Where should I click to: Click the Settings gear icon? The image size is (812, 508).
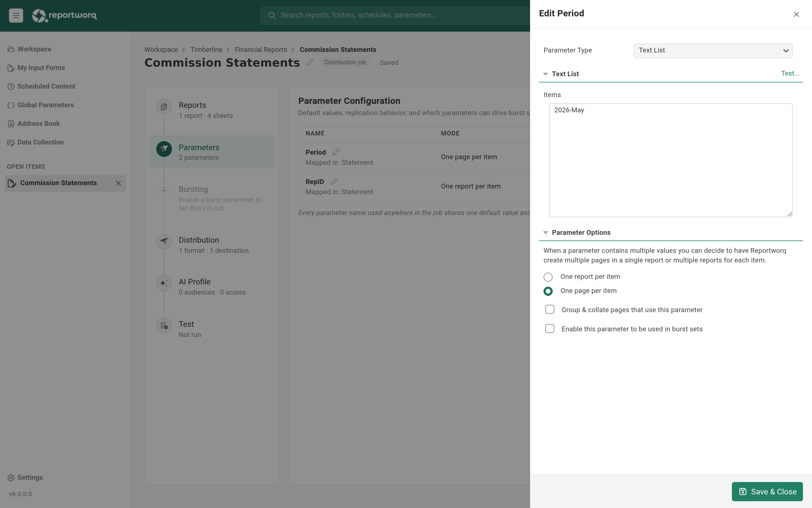11,478
